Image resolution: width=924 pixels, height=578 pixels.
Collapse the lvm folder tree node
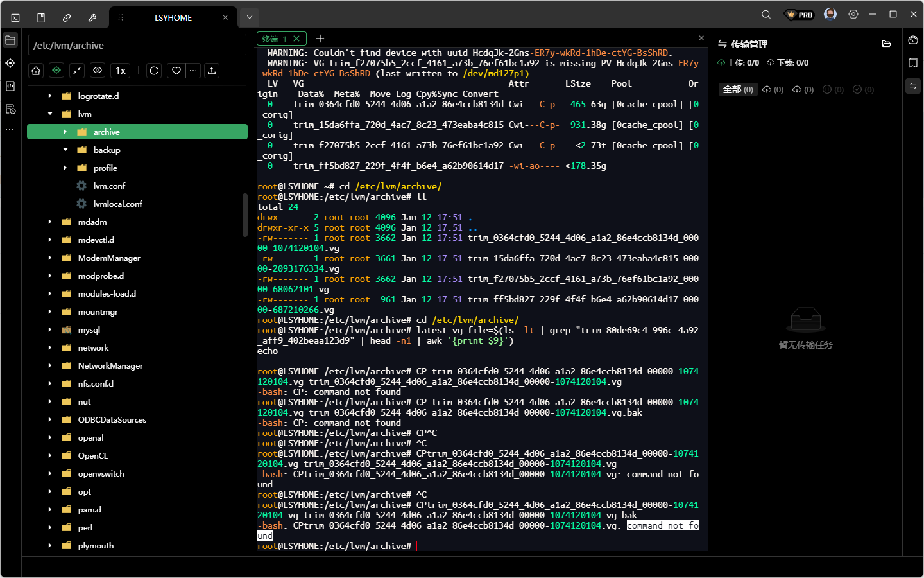point(50,114)
